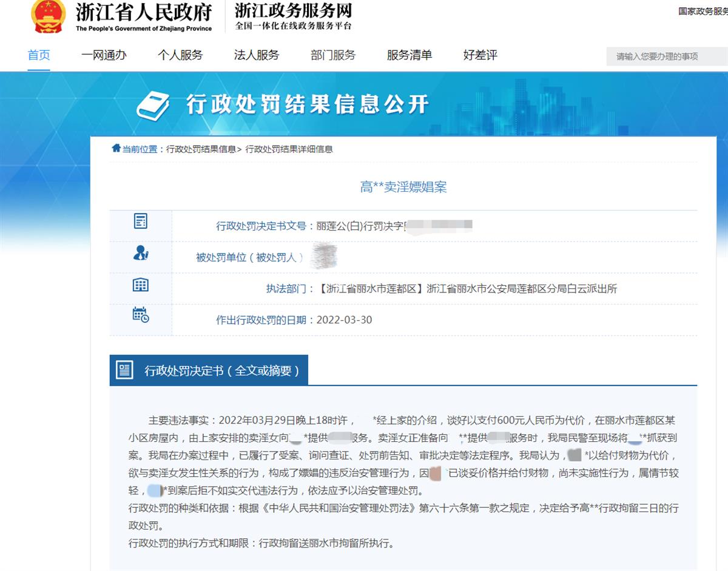The height and width of the screenshot is (571, 728).
Task: Select the 个人服务 menu item
Action: point(180,55)
